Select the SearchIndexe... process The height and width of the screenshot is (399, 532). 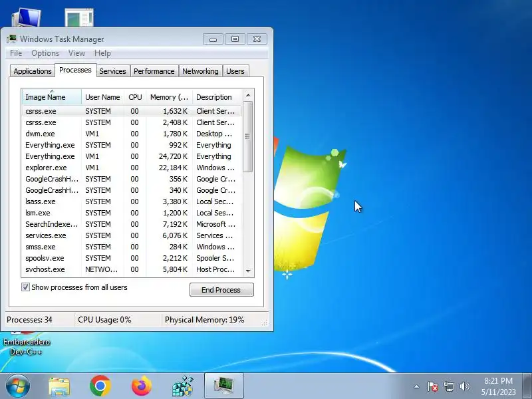coord(132,224)
